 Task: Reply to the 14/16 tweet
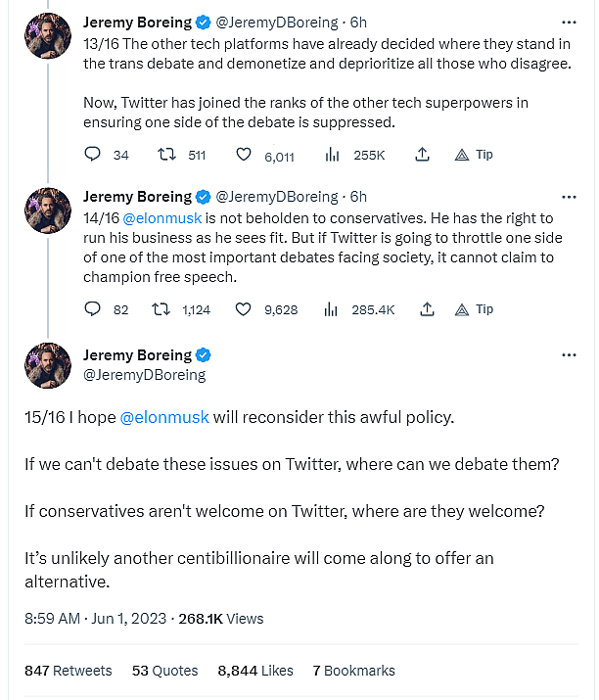coord(93,309)
